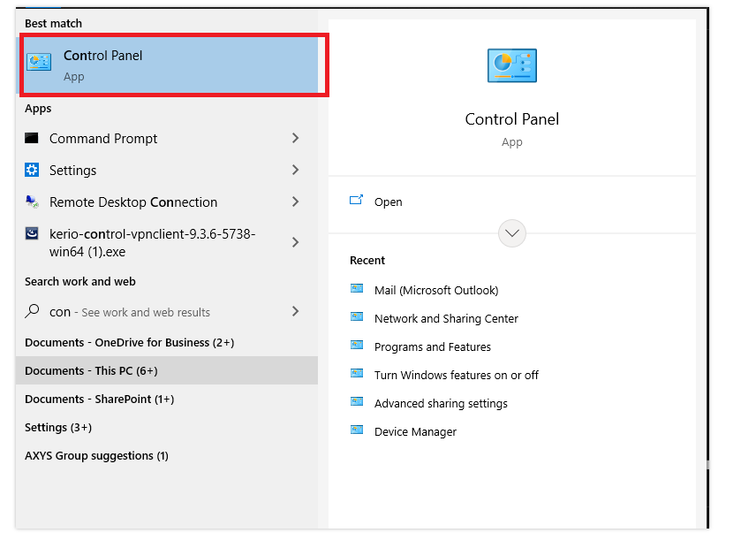The height and width of the screenshot is (548, 756).
Task: Click the magnifier icon beside 'con'
Action: click(x=32, y=311)
